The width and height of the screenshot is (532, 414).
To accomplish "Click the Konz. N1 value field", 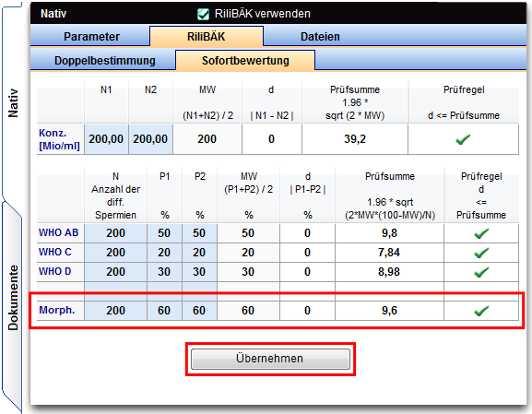I will pos(106,139).
